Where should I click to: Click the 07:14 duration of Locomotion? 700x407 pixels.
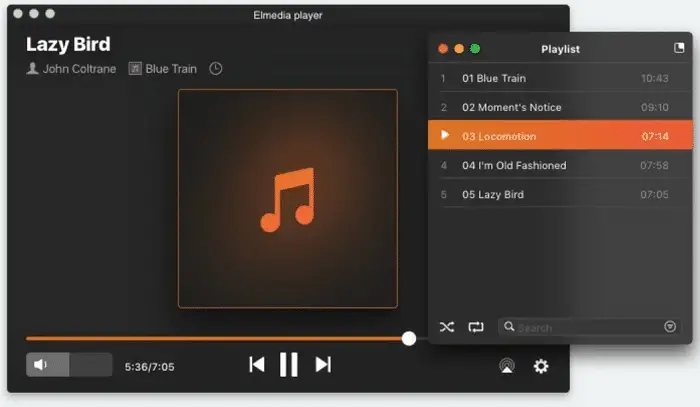[x=654, y=136]
